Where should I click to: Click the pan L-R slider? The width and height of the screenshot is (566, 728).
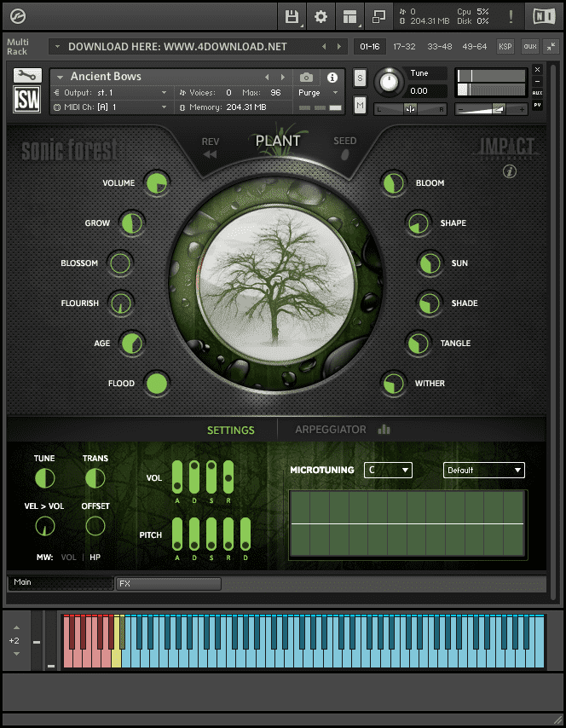tap(410, 110)
